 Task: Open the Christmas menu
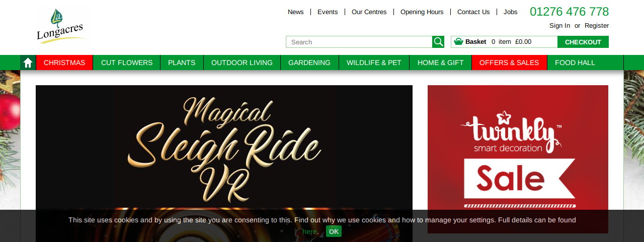click(64, 63)
